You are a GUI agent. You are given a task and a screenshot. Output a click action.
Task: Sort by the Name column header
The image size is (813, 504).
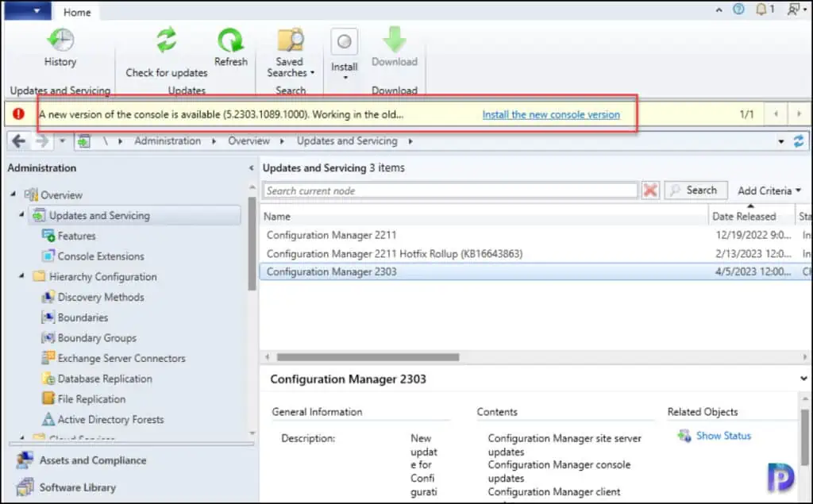[484, 216]
